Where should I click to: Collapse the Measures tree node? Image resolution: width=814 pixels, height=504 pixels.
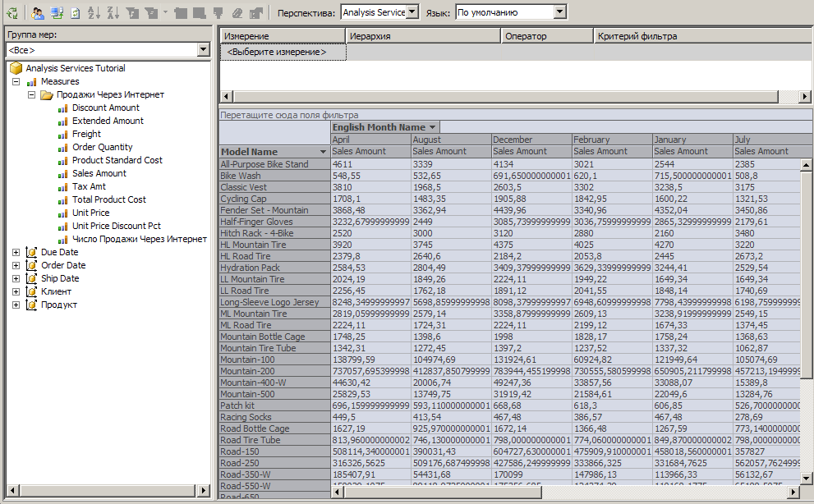pos(16,81)
